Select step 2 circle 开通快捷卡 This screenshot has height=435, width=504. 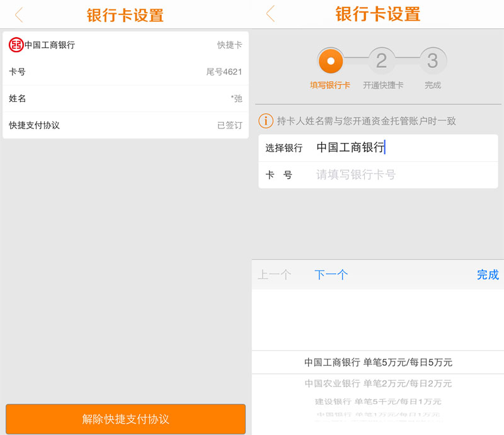tap(382, 60)
